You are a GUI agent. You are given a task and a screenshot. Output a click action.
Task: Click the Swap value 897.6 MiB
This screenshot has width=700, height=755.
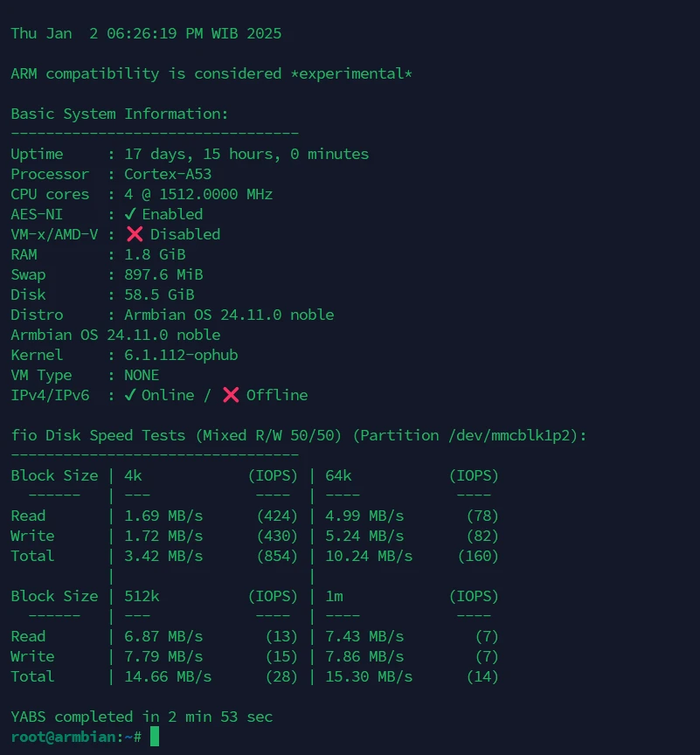[x=163, y=274]
